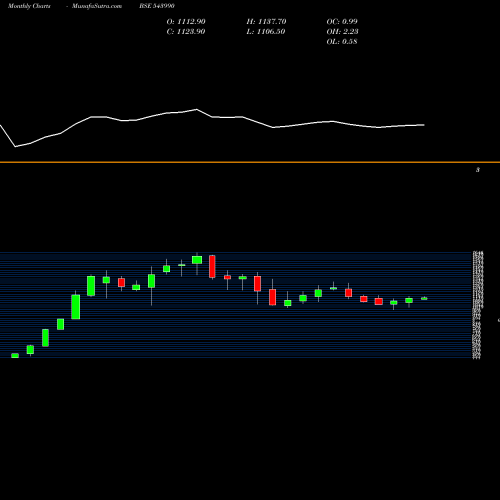Click the open value O: 1112.90
The height and width of the screenshot is (500, 500).
point(186,22)
